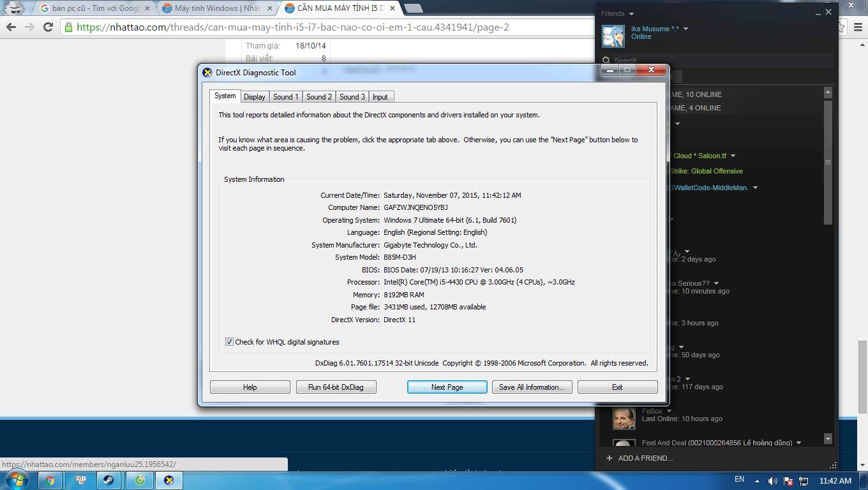
Task: Click Run 64-bit DxDiag button
Action: click(336, 387)
